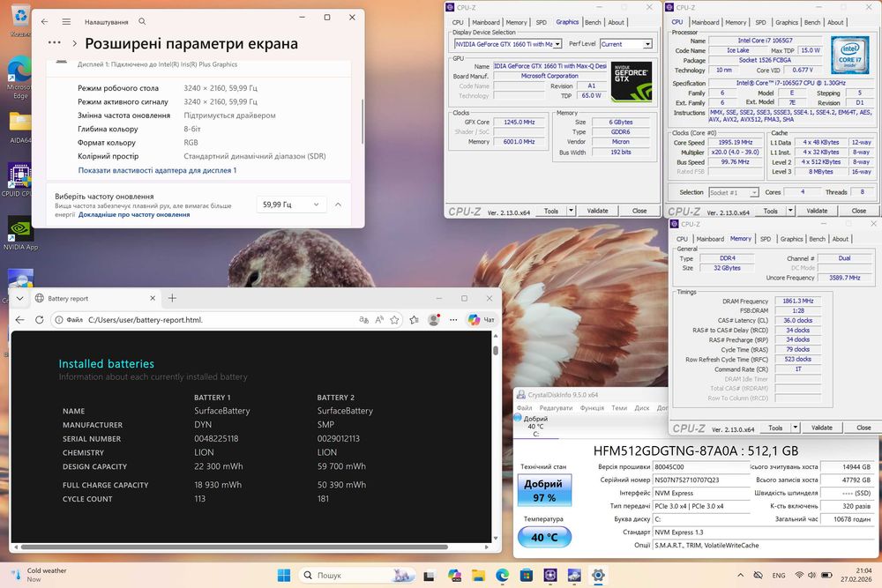The image size is (882, 588).
Task: Open Tools dropdown arrow in CPU-Z Graphics window
Action: (x=571, y=210)
